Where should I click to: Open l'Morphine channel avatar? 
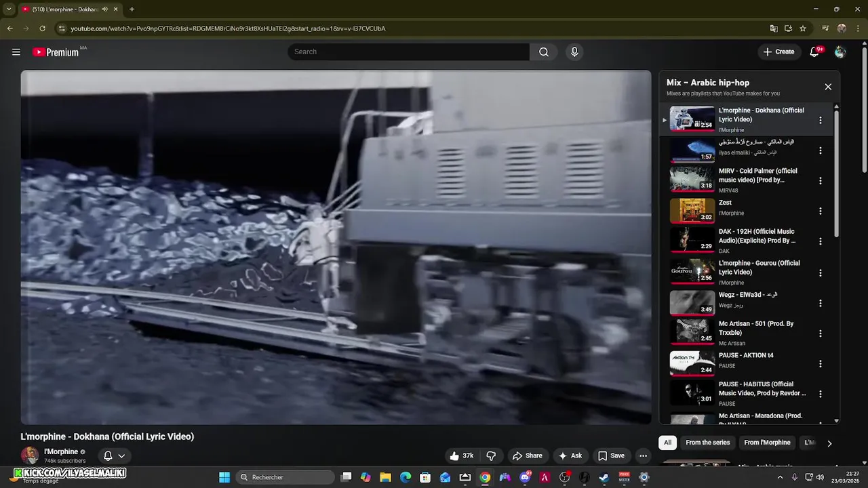[29, 455]
